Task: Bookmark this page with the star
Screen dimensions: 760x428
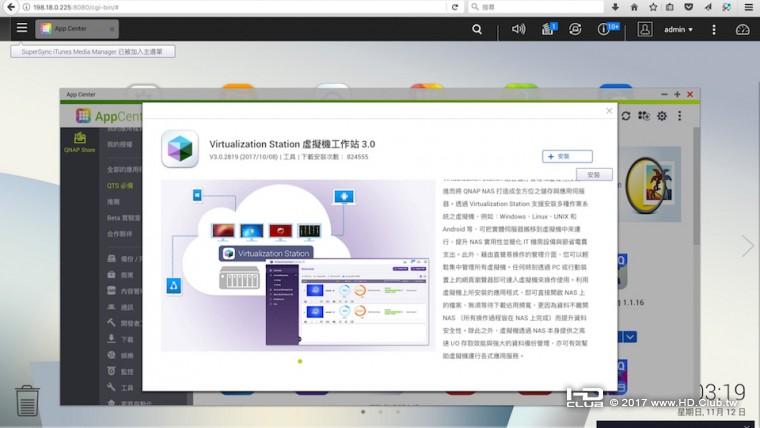Action: point(653,7)
